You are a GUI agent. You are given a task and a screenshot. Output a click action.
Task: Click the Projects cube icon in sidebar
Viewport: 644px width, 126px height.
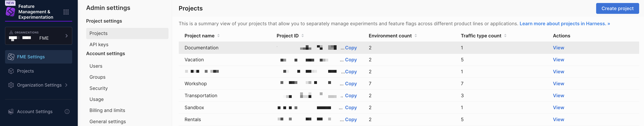11,71
